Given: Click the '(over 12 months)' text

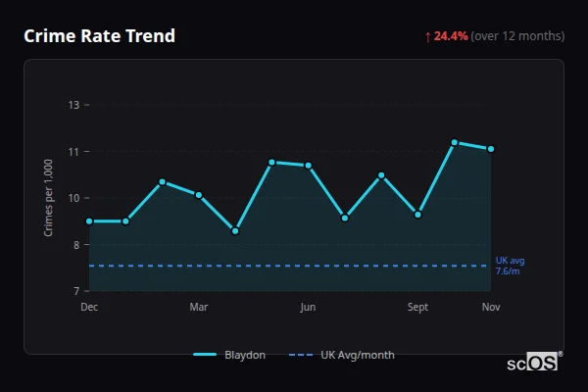Looking at the screenshot, I should 517,36.
